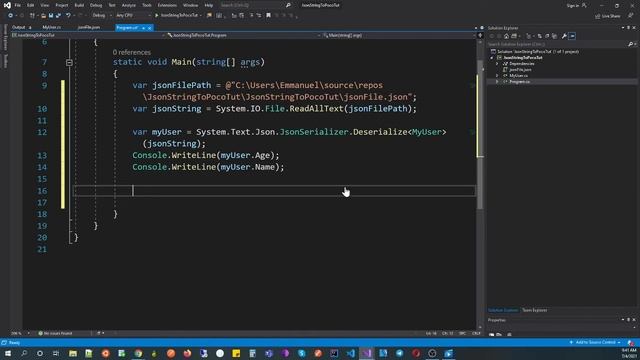Viewport: 640px width, 360px height.
Task: Click the search magnifier icon in title bar
Action: tap(288, 5)
